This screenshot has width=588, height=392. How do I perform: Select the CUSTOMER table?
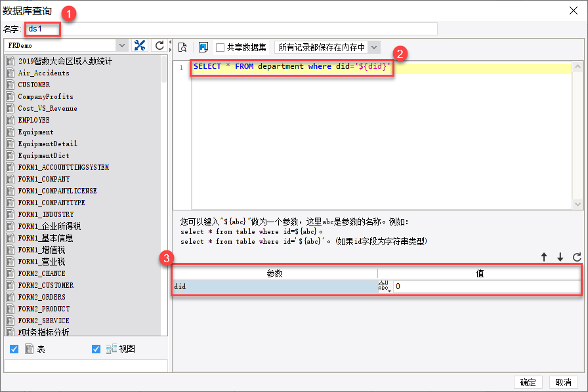coord(34,85)
